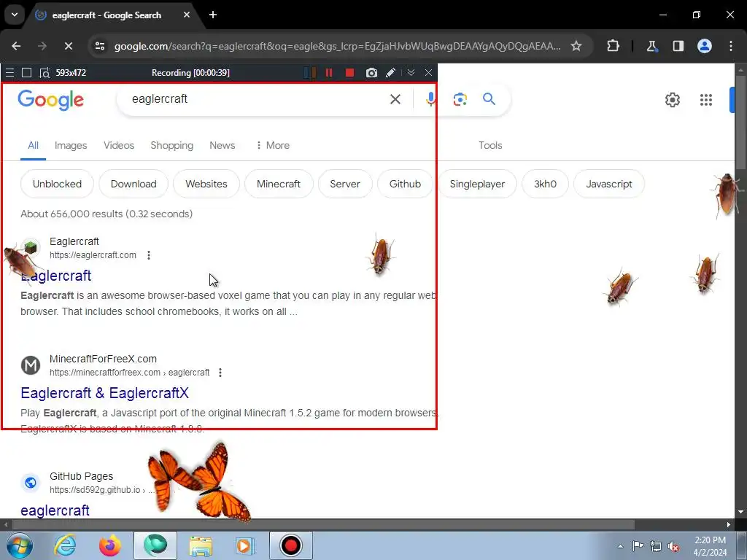747x560 pixels.
Task: Open the Eaglercraft & EaglercraftX link
Action: tap(105, 393)
